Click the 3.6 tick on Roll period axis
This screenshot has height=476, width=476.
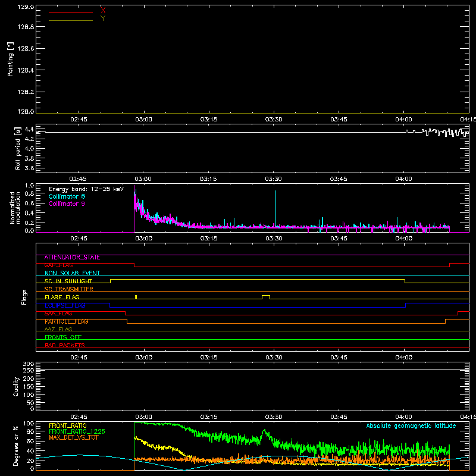(29, 168)
